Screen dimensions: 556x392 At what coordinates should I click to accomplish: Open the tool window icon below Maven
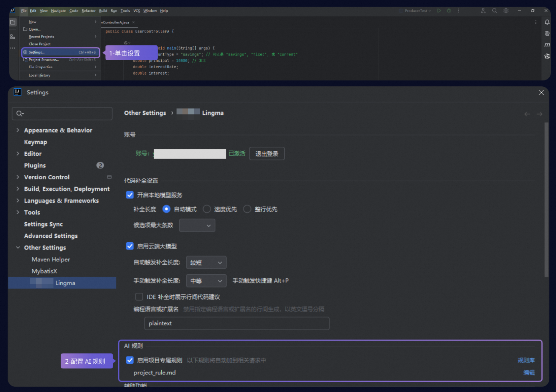point(547,56)
